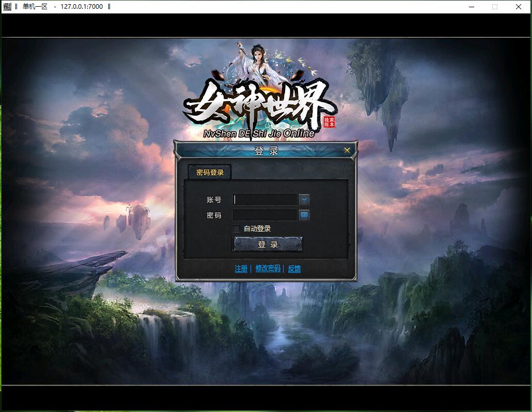Click the 账号 label text
This screenshot has width=532, height=412.
click(x=214, y=200)
